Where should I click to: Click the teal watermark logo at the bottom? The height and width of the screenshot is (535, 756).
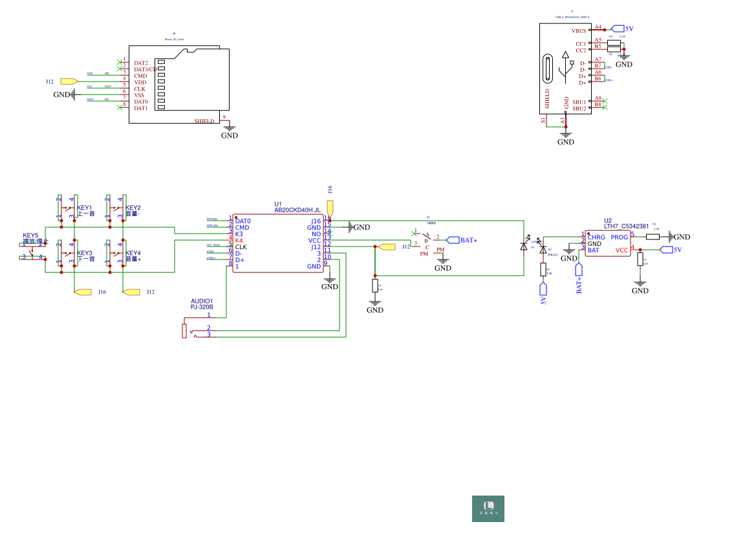(x=488, y=508)
